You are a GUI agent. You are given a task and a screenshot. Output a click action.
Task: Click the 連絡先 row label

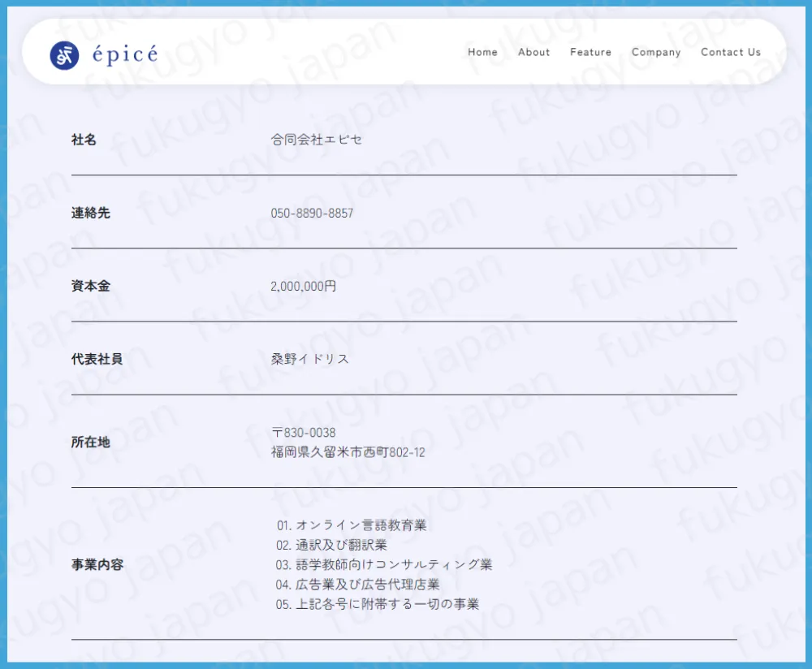tap(90, 214)
